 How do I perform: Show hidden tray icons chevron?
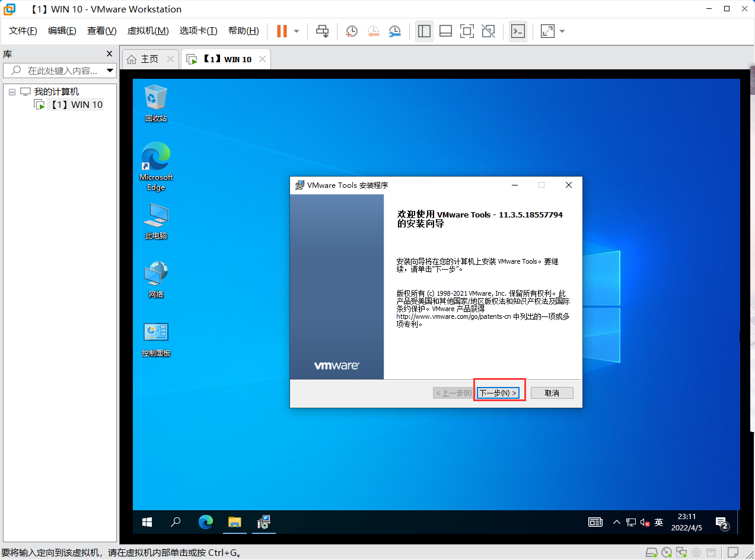tap(616, 522)
